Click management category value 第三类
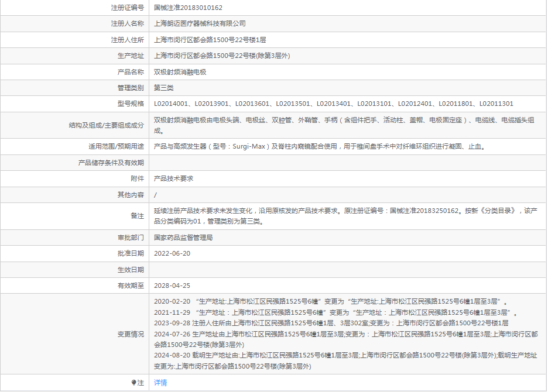The width and height of the screenshot is (548, 392). click(x=163, y=88)
